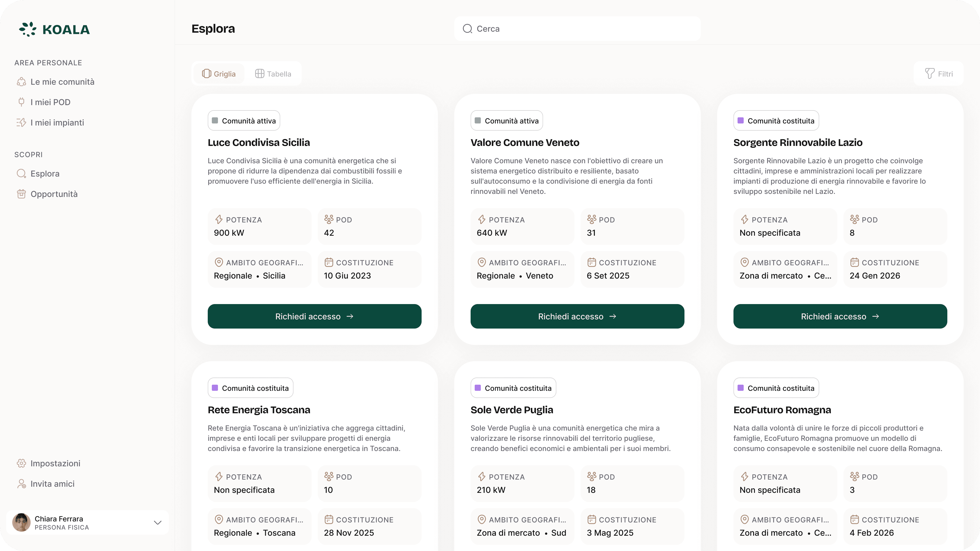Open Impostazioni from sidebar
980x551 pixels.
tap(49, 463)
